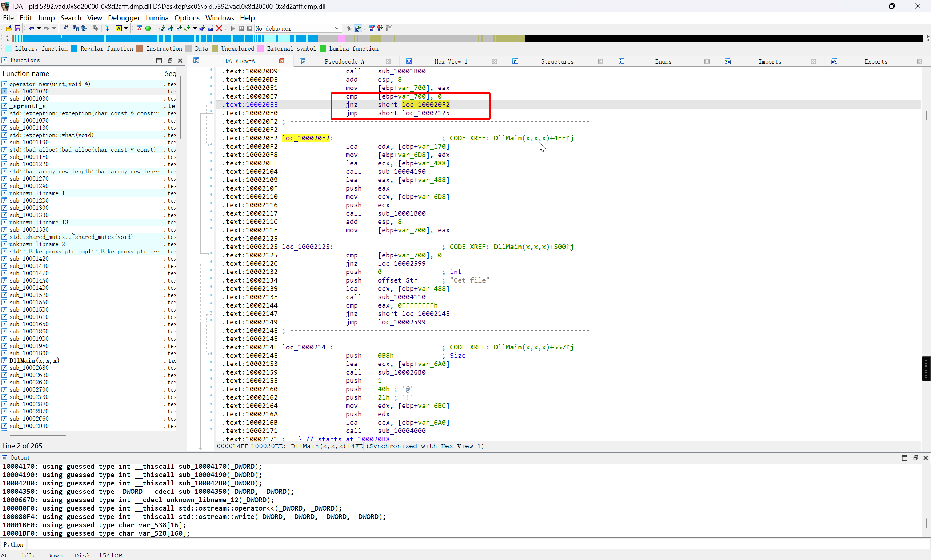Click the edit pencil toolbar icon
The height and width of the screenshot is (560, 931).
(211, 28)
